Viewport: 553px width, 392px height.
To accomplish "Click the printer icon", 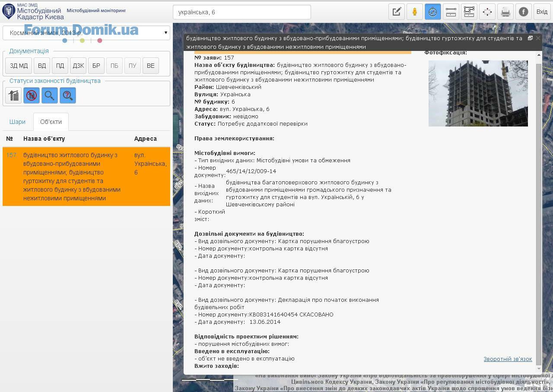I will click(x=505, y=12).
